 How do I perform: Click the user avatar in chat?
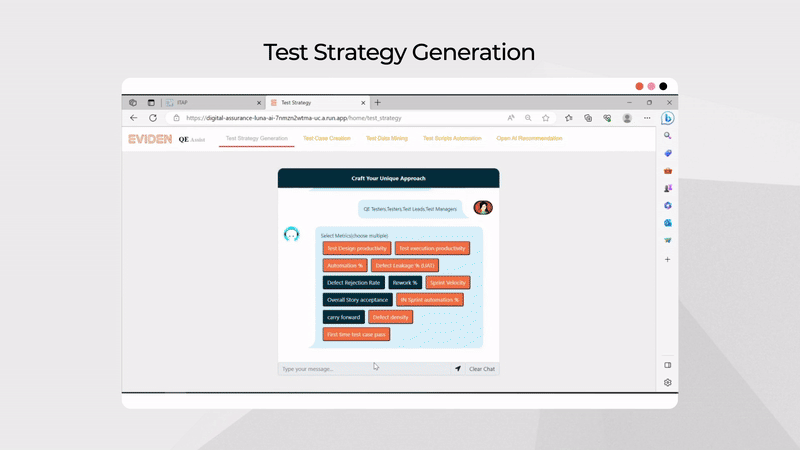tap(483, 208)
